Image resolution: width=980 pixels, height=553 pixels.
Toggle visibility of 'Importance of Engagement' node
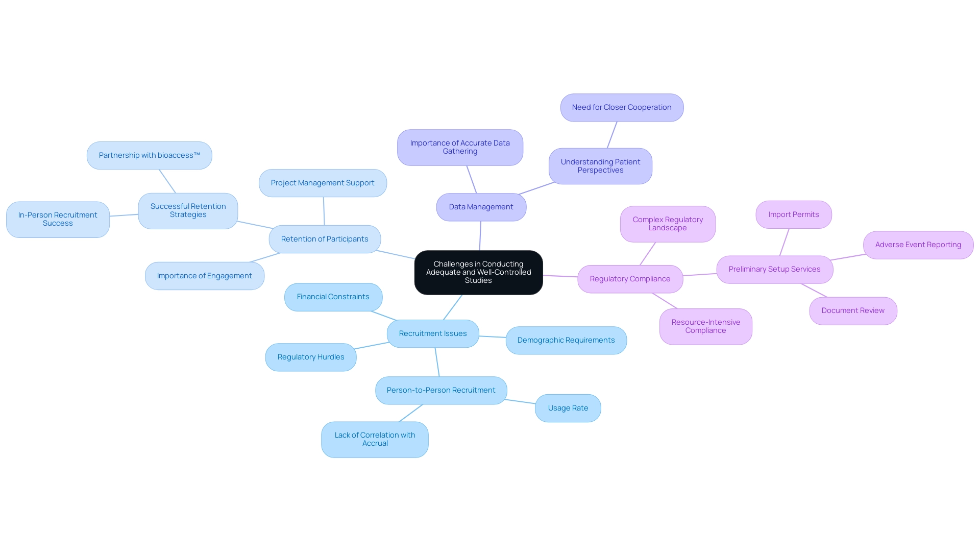[x=204, y=275]
